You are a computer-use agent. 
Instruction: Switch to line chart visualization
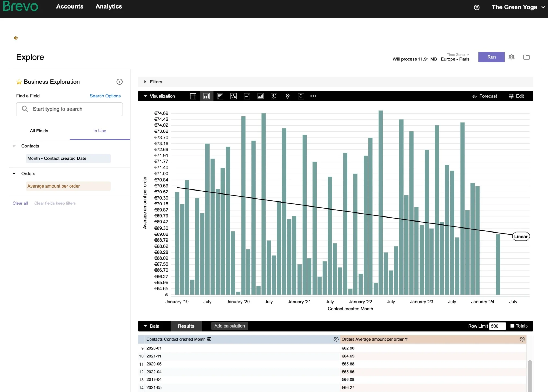[x=247, y=96]
